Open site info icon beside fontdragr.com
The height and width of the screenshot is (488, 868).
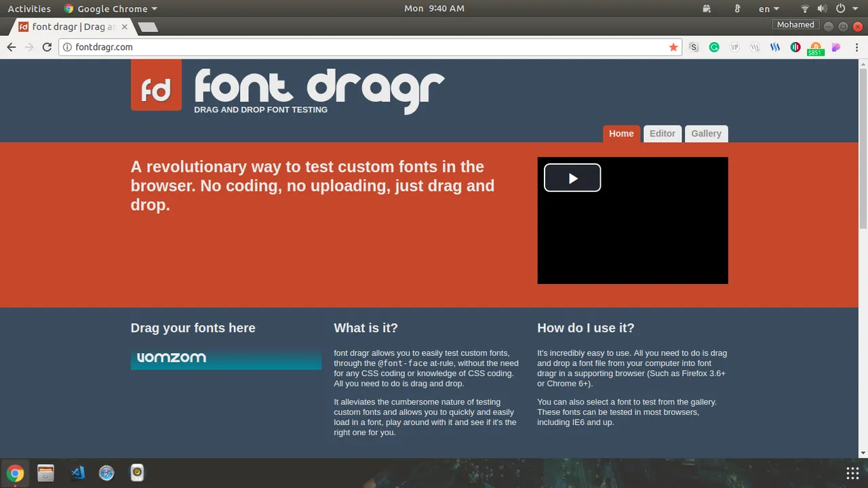(x=67, y=47)
